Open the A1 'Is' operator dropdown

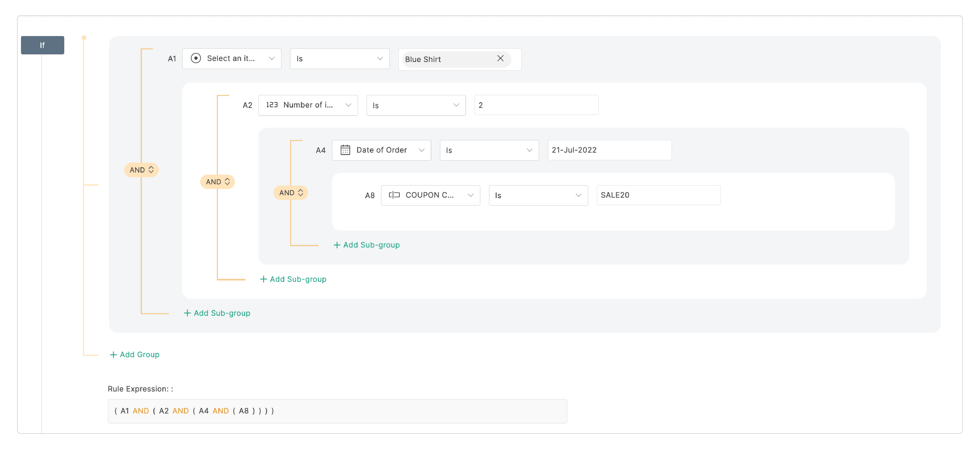339,59
